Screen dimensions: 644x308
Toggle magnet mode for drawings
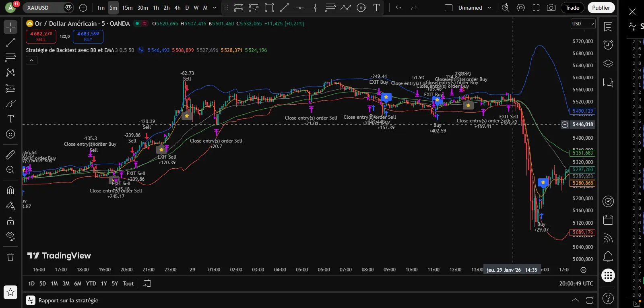click(10, 190)
